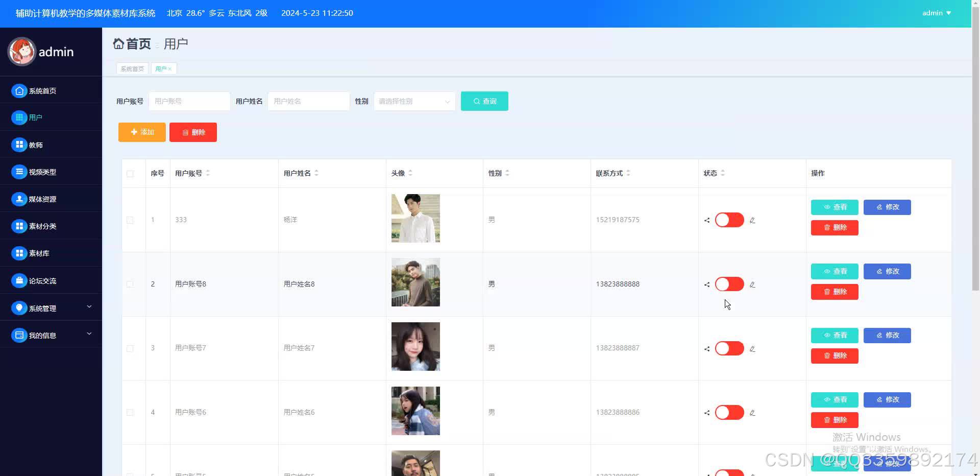980x476 pixels.
Task: Click the 系统首页 sidebar icon
Action: pyautogui.click(x=19, y=91)
